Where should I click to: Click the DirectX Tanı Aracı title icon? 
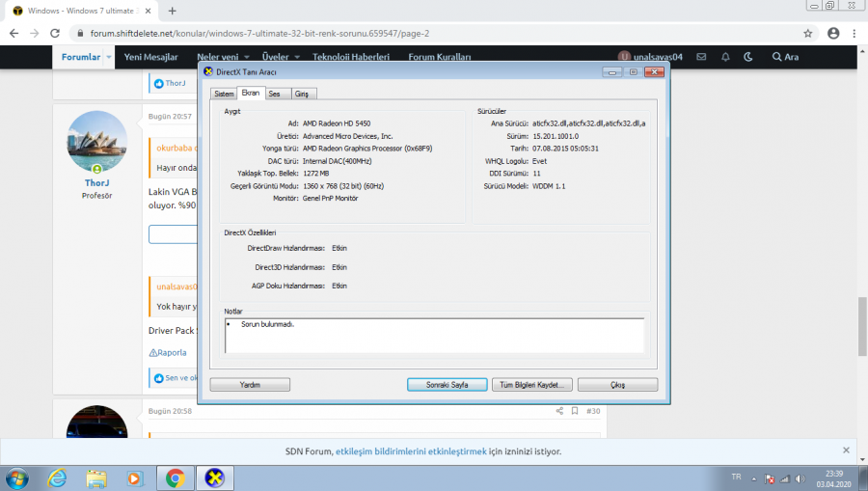point(208,71)
